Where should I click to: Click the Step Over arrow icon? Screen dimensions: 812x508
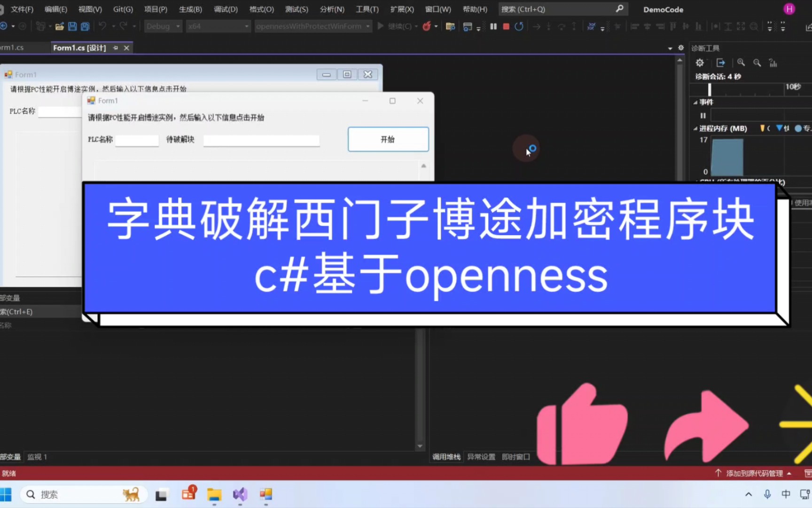(562, 26)
